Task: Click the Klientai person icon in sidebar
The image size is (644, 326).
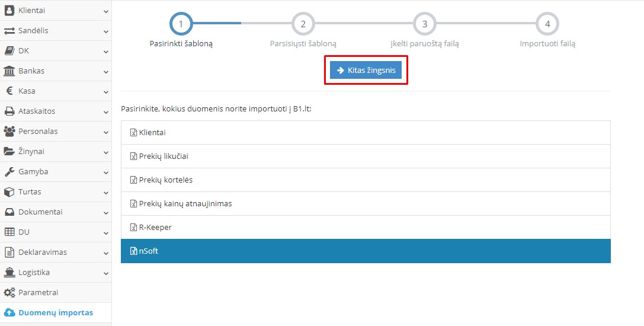Action: [x=9, y=11]
